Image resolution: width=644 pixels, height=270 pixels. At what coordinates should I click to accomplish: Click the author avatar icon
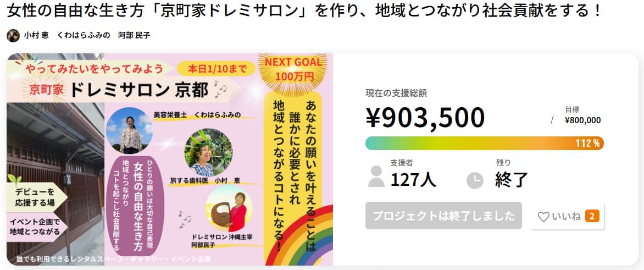tap(13, 36)
